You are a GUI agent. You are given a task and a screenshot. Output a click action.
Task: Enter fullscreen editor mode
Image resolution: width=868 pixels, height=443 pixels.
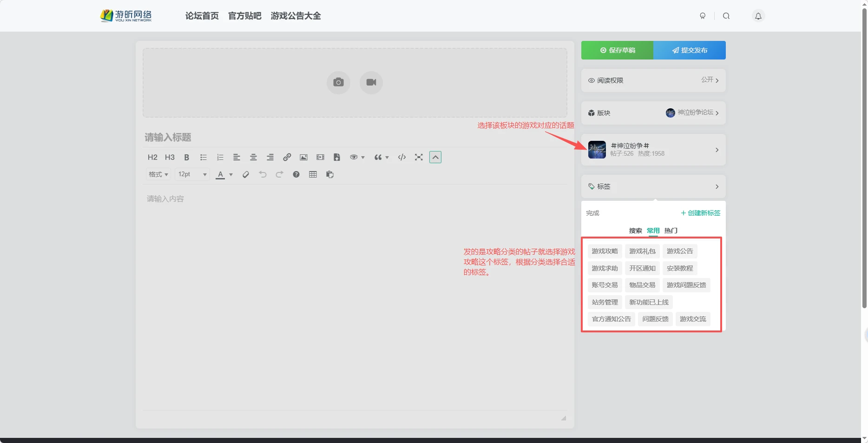419,157
